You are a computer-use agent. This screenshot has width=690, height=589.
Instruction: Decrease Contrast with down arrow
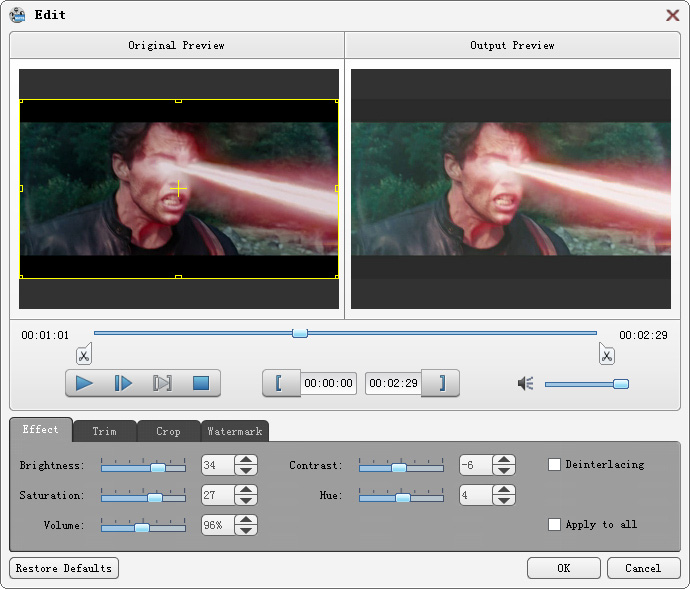coord(504,470)
